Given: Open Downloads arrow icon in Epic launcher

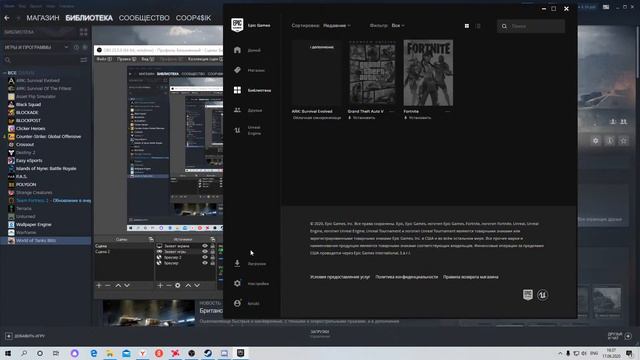Looking at the screenshot, I should tap(237, 263).
